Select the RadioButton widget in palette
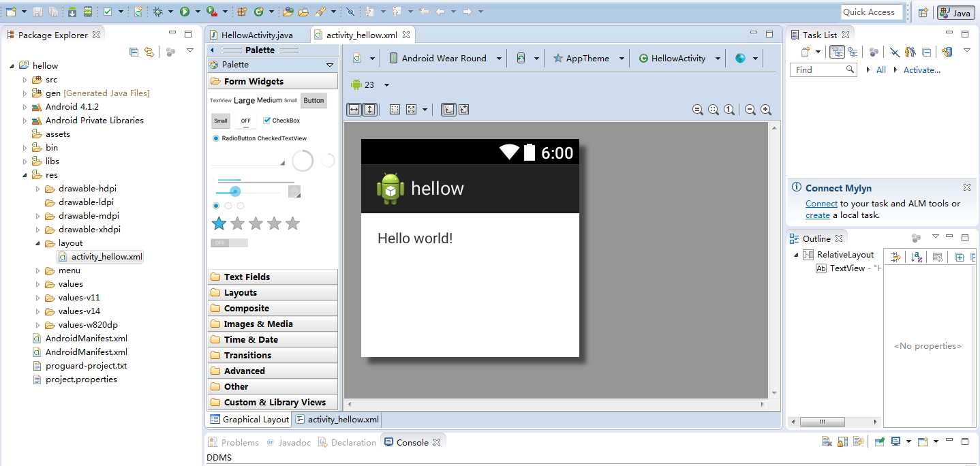Image resolution: width=980 pixels, height=466 pixels. coord(234,138)
